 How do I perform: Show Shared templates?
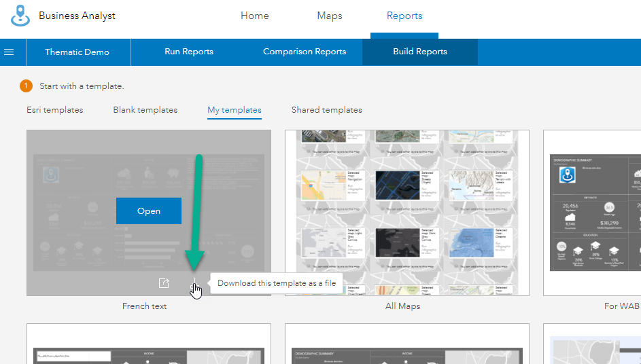click(327, 110)
